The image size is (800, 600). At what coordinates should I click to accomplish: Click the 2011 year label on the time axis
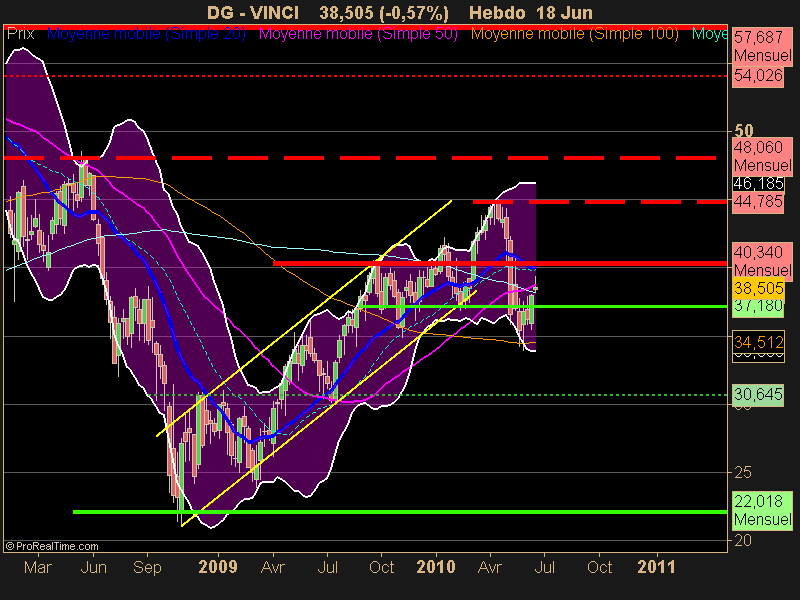click(657, 567)
